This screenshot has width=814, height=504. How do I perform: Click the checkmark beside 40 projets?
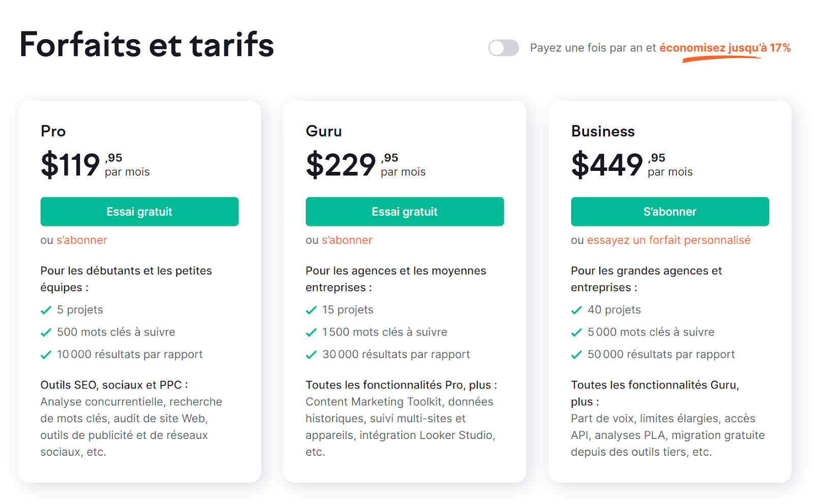pos(576,310)
